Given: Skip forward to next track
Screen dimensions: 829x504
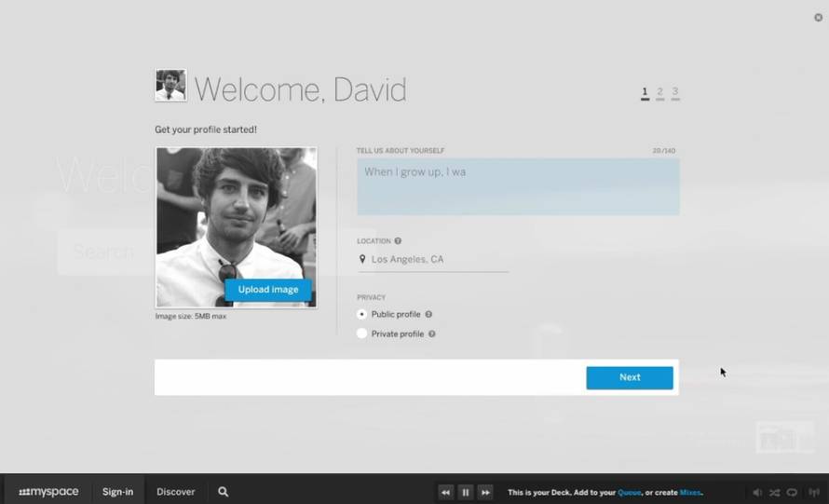Looking at the screenshot, I should tap(485, 493).
